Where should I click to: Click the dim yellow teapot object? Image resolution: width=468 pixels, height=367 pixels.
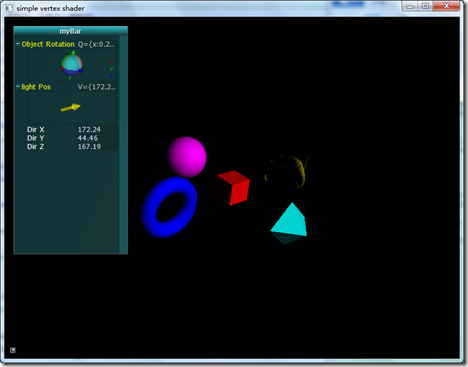[x=287, y=171]
